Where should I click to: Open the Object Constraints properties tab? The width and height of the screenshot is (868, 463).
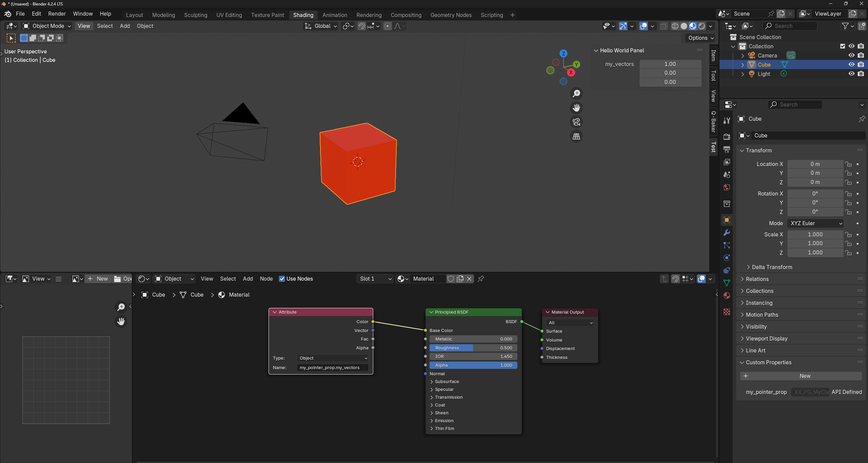click(727, 270)
